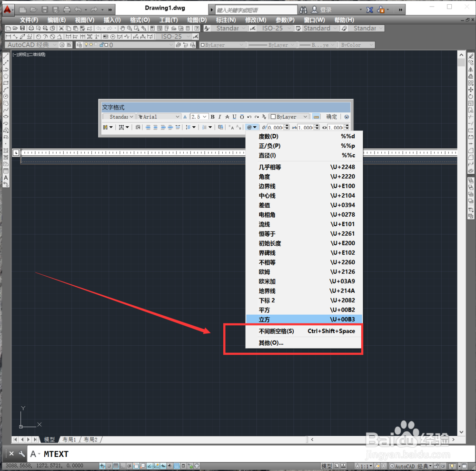Open the 标注(N) menu
Screen dimensions: 476x471
226,20
